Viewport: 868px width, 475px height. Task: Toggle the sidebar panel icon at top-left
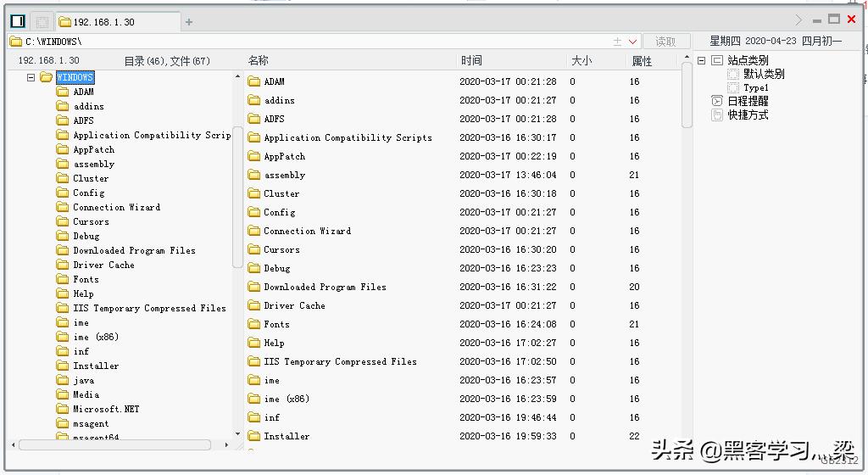(18, 21)
